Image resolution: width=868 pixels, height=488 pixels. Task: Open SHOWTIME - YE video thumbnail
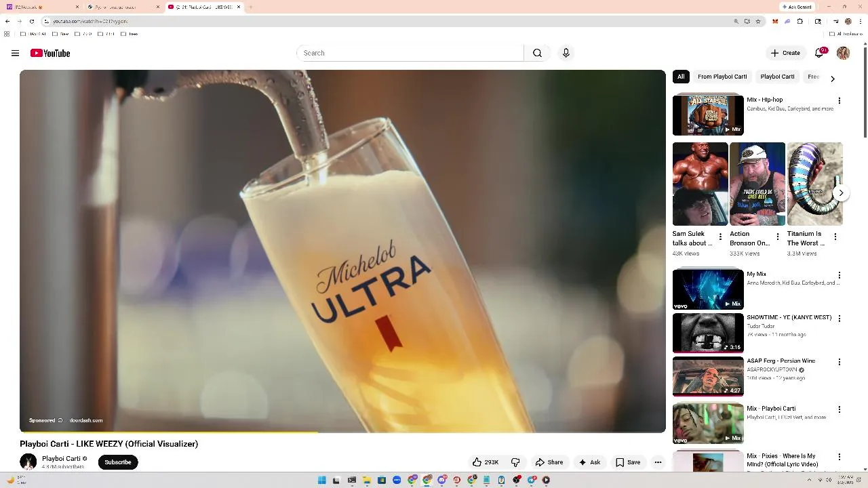pyautogui.click(x=708, y=333)
